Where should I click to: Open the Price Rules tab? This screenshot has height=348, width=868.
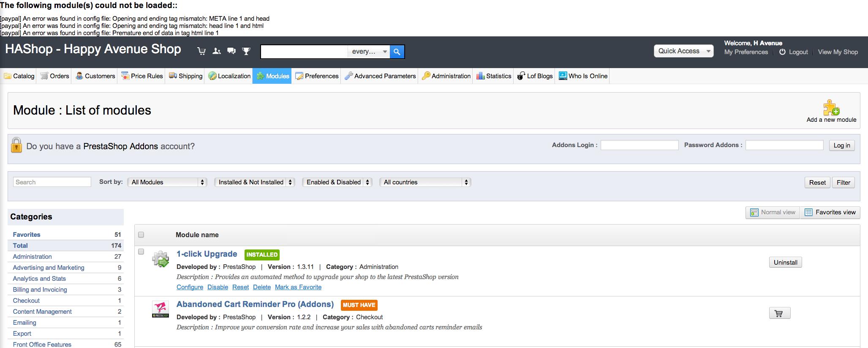(142, 76)
